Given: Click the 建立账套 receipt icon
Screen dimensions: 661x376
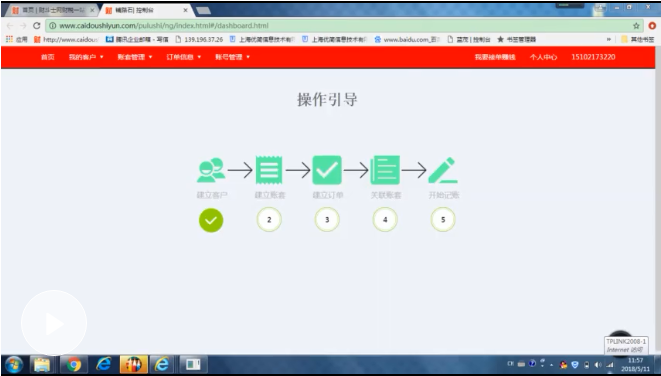Looking at the screenshot, I should coord(269,170).
